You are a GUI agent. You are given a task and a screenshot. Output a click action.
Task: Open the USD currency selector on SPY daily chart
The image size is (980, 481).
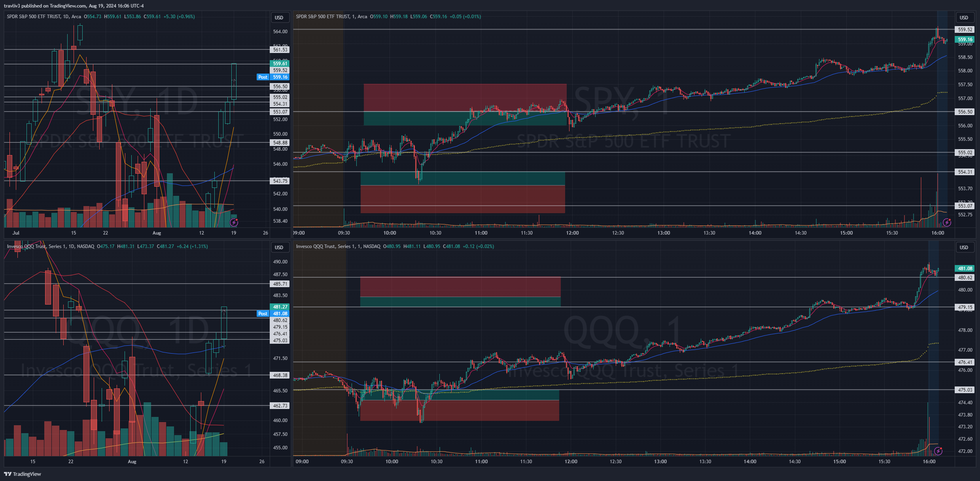[x=279, y=17]
